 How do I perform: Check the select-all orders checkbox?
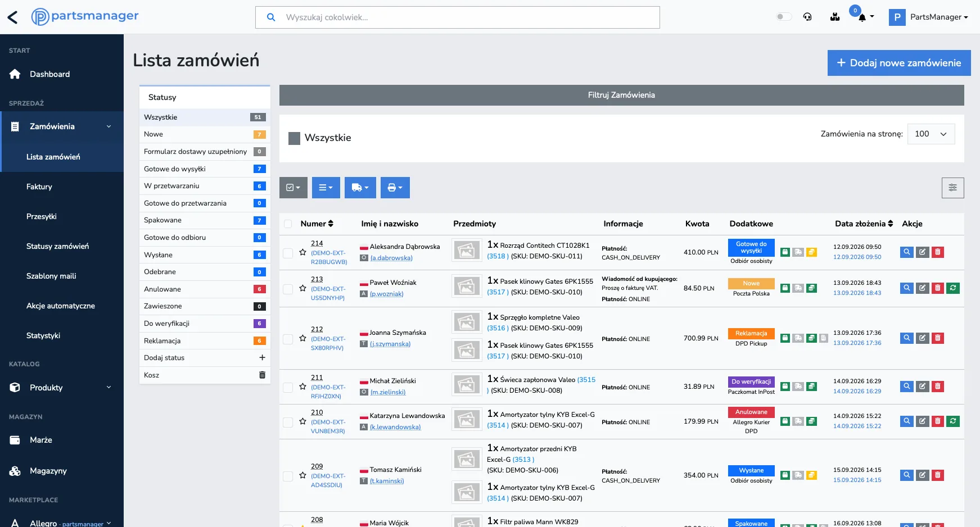coord(288,224)
